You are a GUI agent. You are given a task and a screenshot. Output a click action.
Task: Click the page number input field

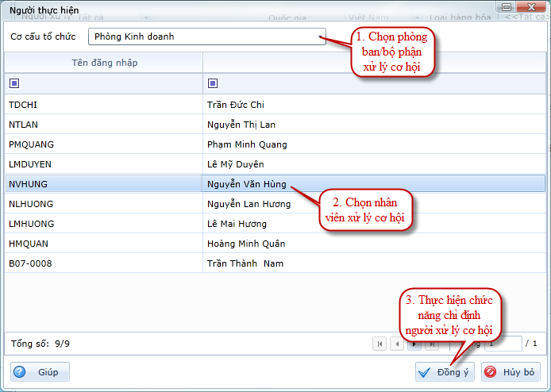[x=503, y=344]
